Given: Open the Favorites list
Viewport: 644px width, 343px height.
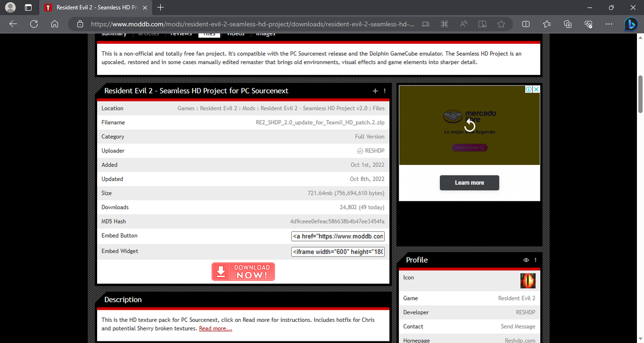Looking at the screenshot, I should pyautogui.click(x=547, y=24).
